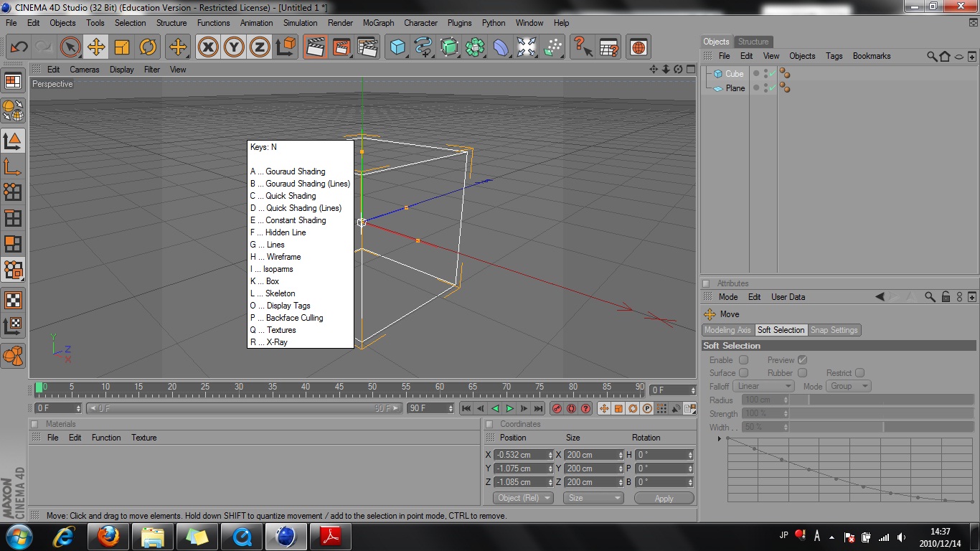Toggle the Y axis lock
The width and height of the screenshot is (980, 551).
(x=234, y=47)
